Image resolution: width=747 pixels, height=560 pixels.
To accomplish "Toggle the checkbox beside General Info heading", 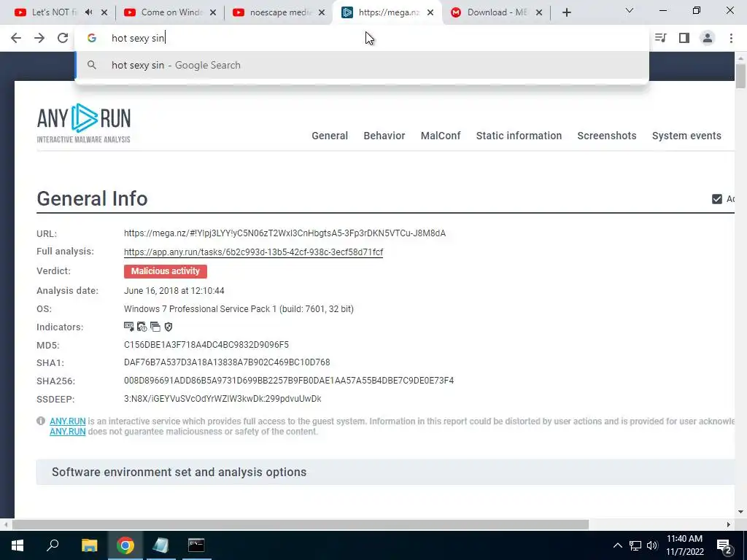I will coord(717,199).
